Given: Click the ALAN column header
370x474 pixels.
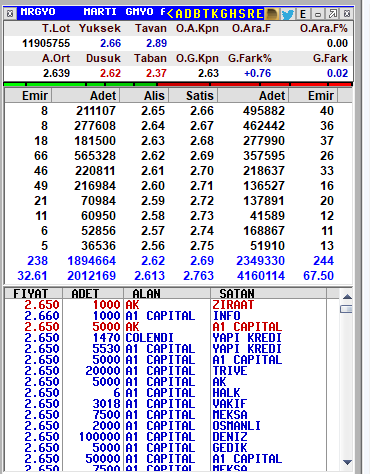Looking at the screenshot, I should tap(167, 293).
